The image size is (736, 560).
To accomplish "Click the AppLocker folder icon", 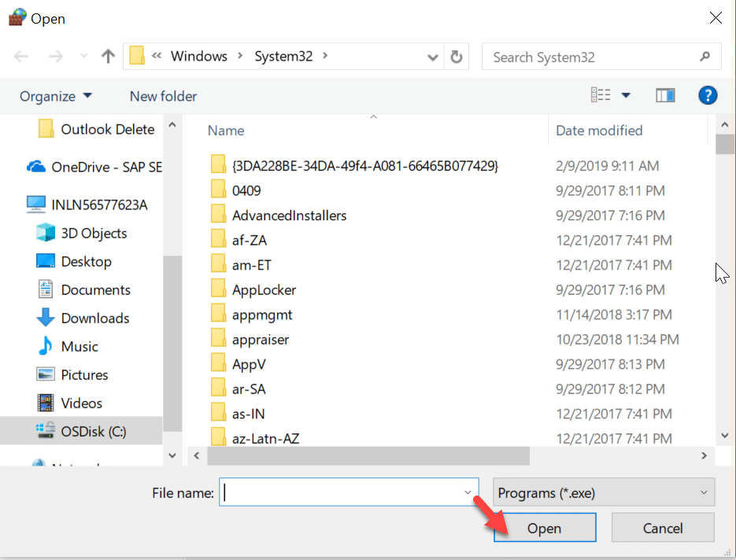I will [218, 289].
